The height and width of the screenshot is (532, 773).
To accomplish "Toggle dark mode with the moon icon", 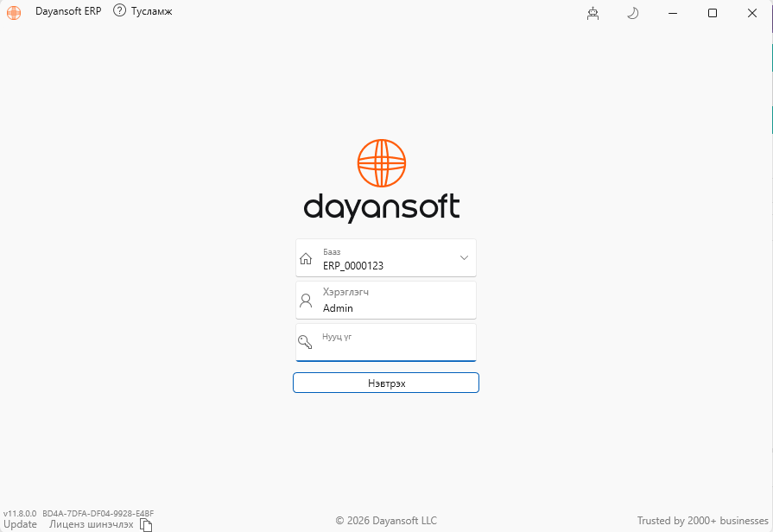I will [632, 13].
